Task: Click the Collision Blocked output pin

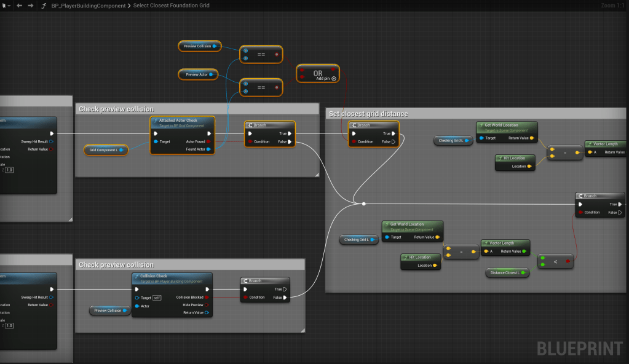Action: coord(207,297)
